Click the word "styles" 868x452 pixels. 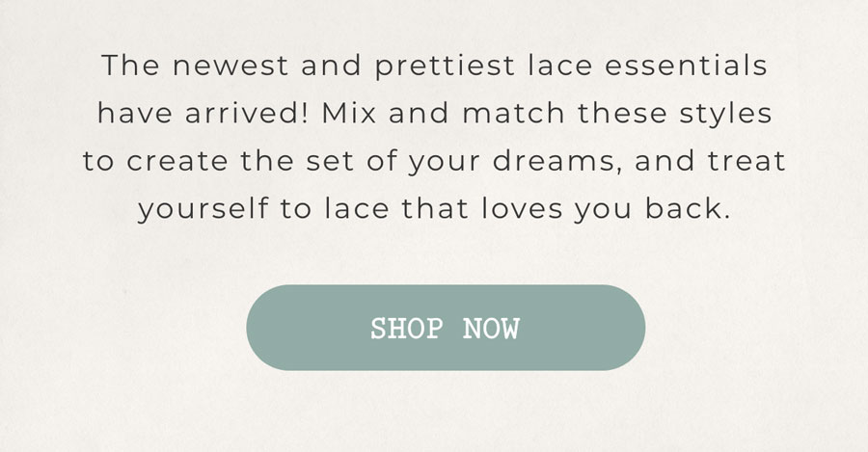(x=725, y=115)
